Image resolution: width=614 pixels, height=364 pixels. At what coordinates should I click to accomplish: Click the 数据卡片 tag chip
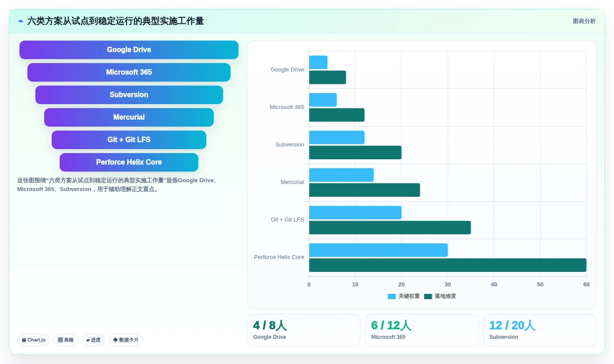pos(126,340)
